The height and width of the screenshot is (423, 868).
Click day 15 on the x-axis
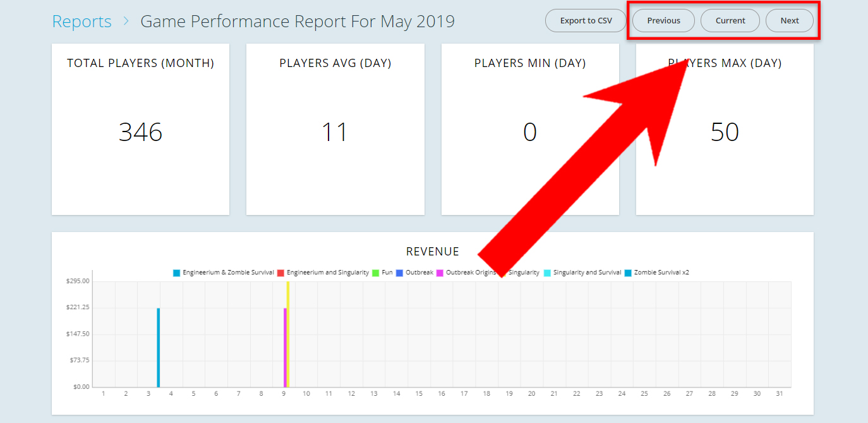pos(419,393)
